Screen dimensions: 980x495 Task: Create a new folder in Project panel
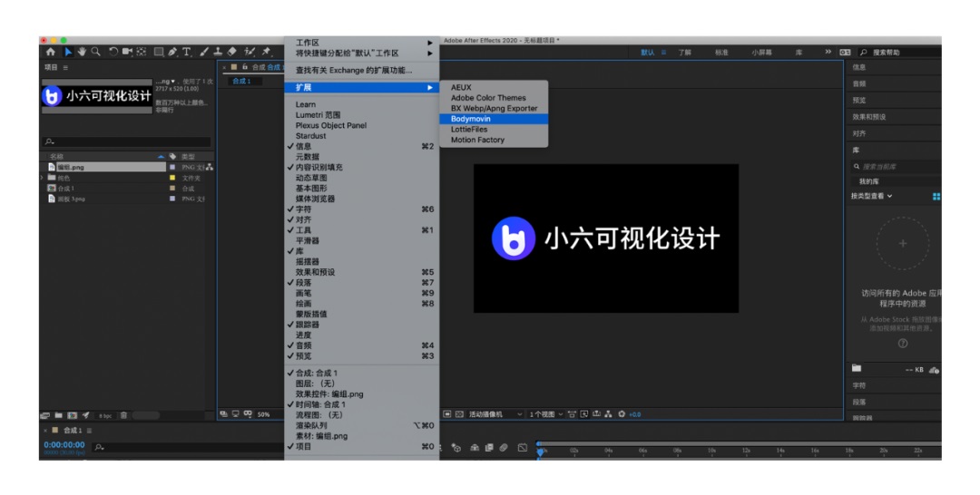58,415
